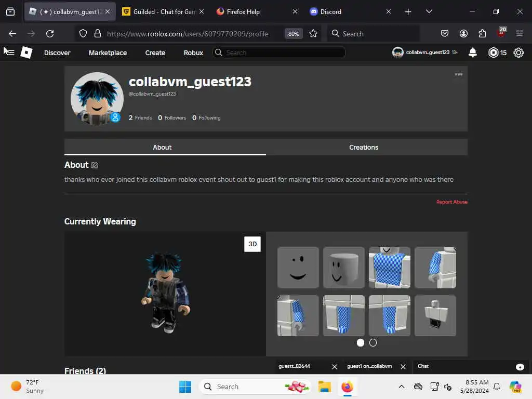Open the small full-body avatar item thumbnail
The image size is (532, 399).
435,315
